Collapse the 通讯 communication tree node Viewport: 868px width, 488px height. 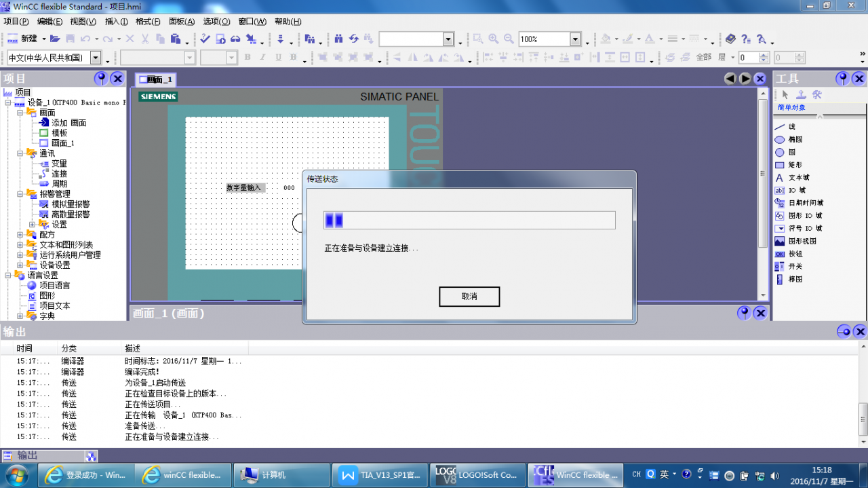pyautogui.click(x=20, y=153)
